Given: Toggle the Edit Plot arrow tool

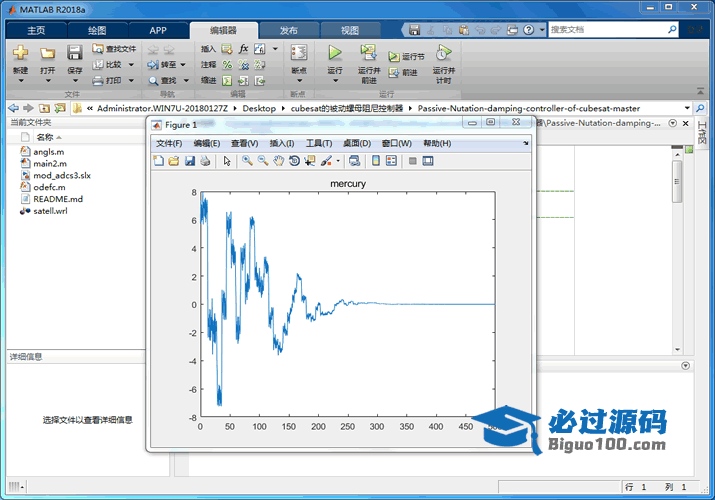Looking at the screenshot, I should point(227,160).
